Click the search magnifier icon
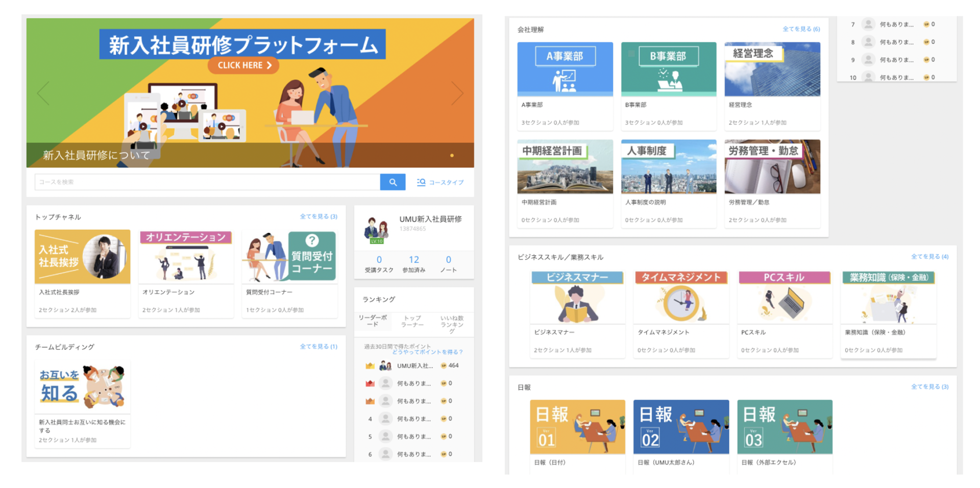The image size is (980, 488). point(392,182)
